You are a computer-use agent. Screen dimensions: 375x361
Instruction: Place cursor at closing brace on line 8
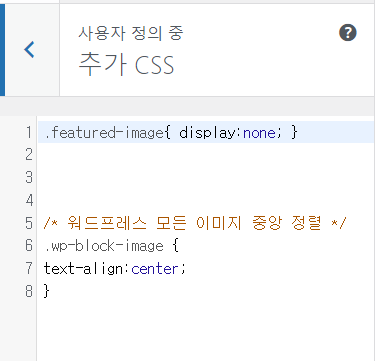coord(47,291)
